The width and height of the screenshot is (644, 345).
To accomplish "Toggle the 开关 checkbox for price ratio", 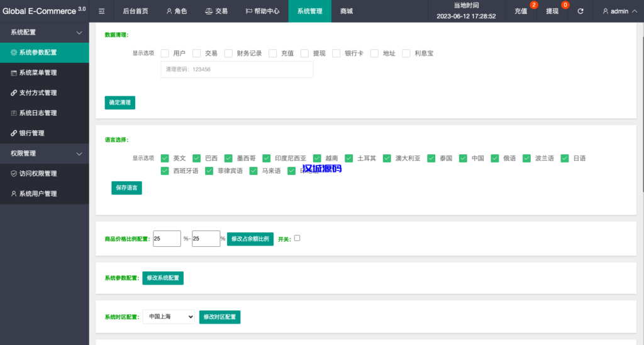I will (x=297, y=238).
